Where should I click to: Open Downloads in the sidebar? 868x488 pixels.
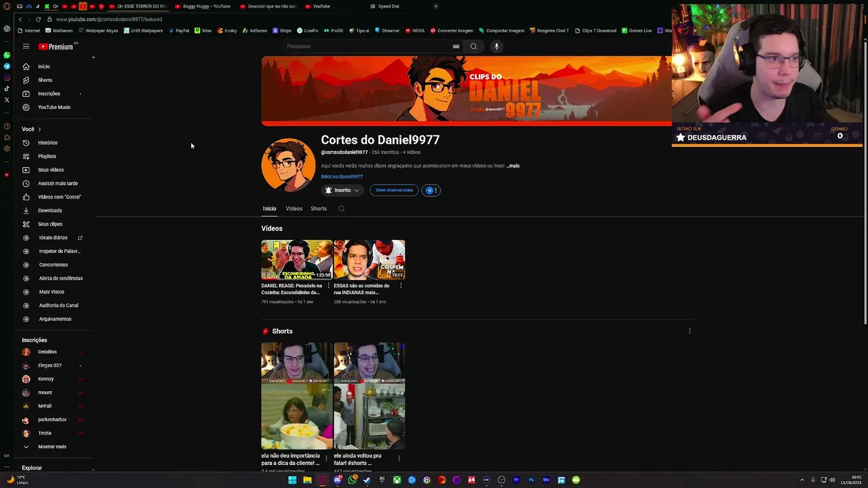(52, 211)
